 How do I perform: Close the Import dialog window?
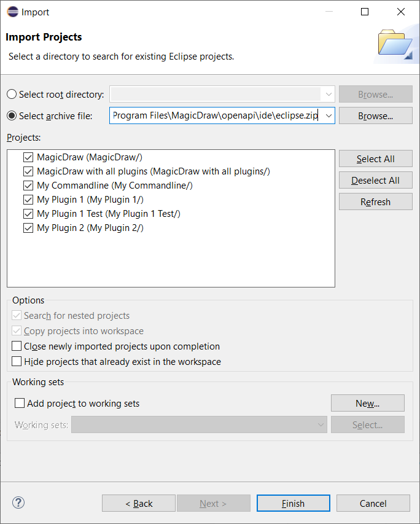tap(401, 12)
